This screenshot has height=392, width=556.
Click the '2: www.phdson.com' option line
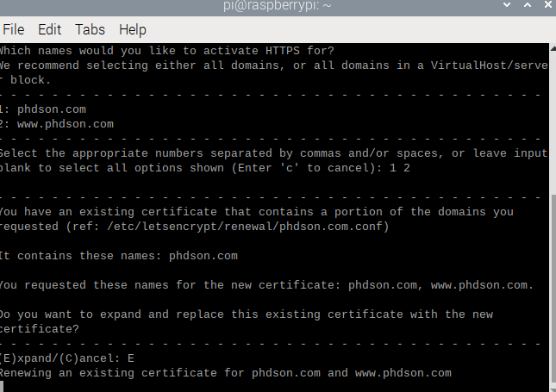pos(56,124)
